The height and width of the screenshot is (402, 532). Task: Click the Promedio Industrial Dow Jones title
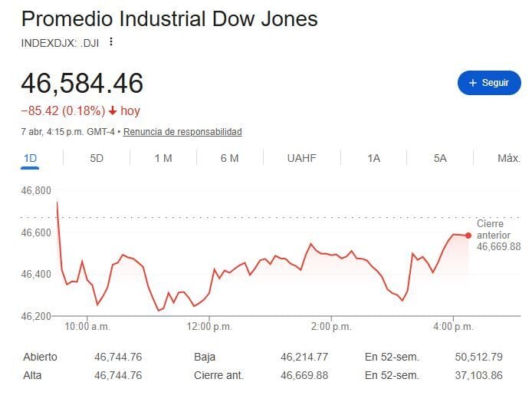click(169, 18)
